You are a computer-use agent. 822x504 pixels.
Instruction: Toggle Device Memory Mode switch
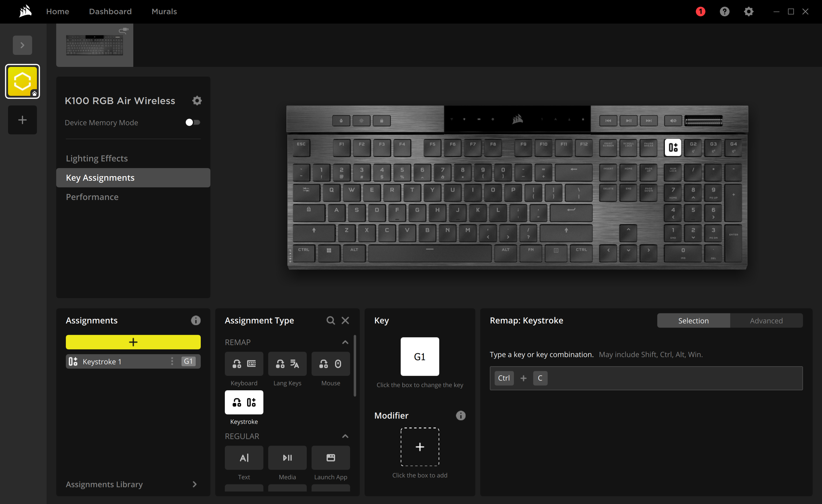(192, 122)
